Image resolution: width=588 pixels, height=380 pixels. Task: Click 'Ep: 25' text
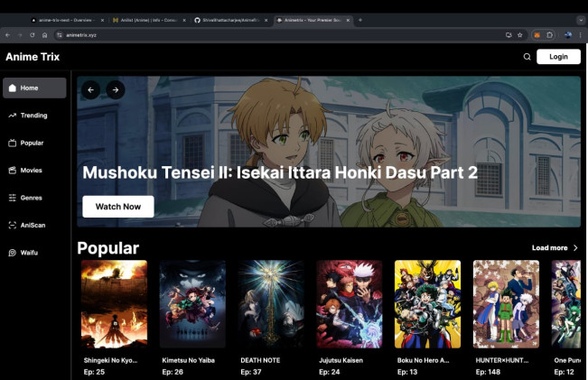pyautogui.click(x=94, y=372)
